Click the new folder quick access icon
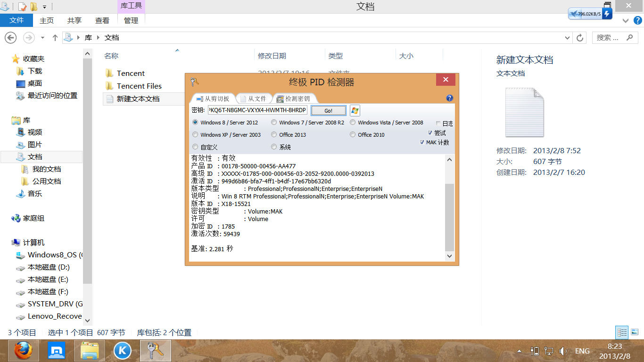644x362 pixels. click(x=34, y=7)
